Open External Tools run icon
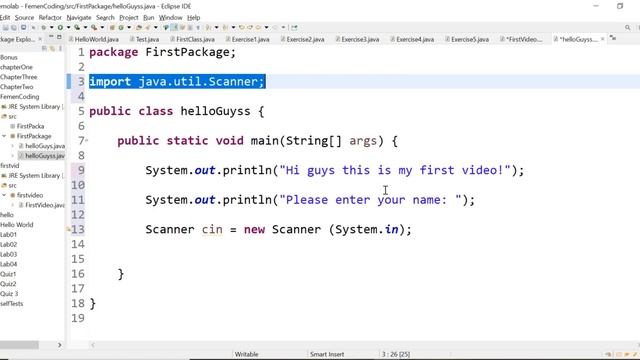This screenshot has height=360, width=640. tap(94, 27)
